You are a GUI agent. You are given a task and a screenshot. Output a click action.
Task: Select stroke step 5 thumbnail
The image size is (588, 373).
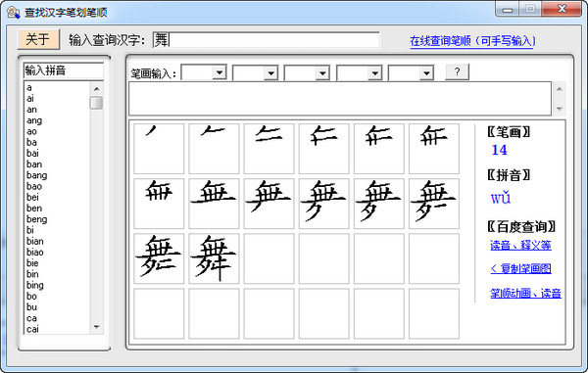[x=378, y=149]
